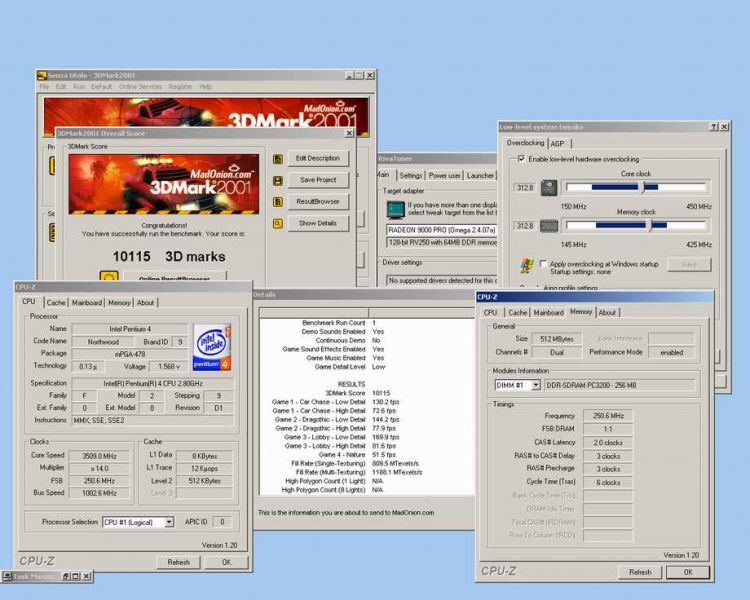
Task: Maximize the minimized Task Manager window
Action: tap(76, 576)
